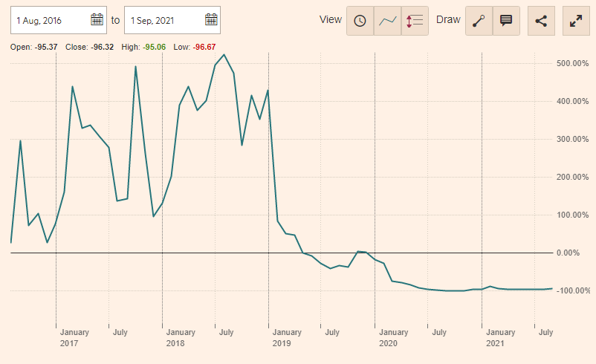
Task: Open the start date calendar picker
Action: coord(97,20)
